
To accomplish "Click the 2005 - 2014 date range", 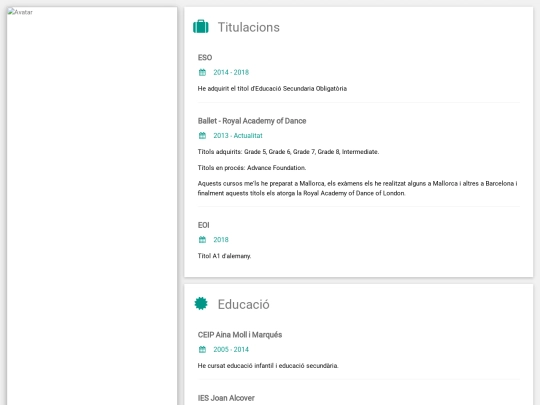I will click(231, 350).
